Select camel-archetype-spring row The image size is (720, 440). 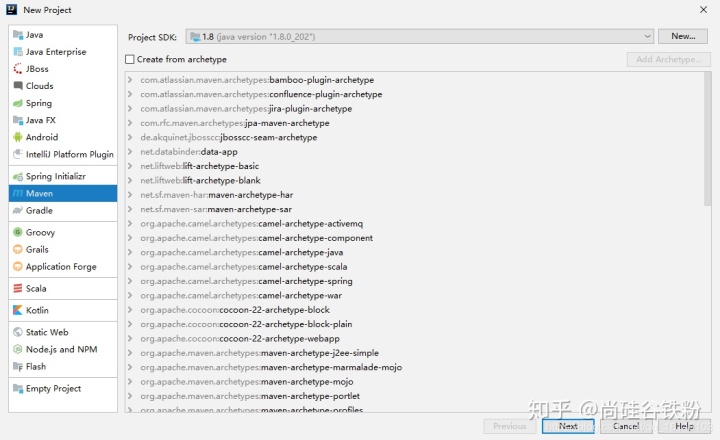(x=415, y=281)
